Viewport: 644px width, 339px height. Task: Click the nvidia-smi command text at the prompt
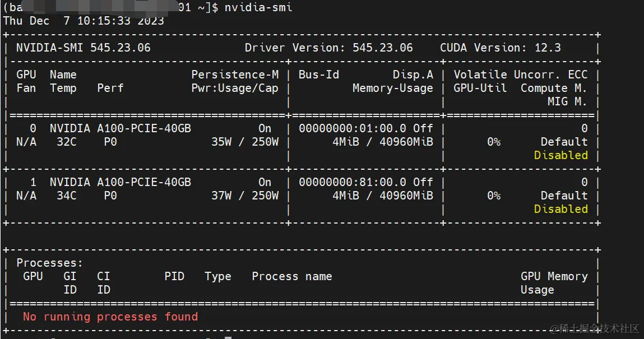[x=258, y=7]
